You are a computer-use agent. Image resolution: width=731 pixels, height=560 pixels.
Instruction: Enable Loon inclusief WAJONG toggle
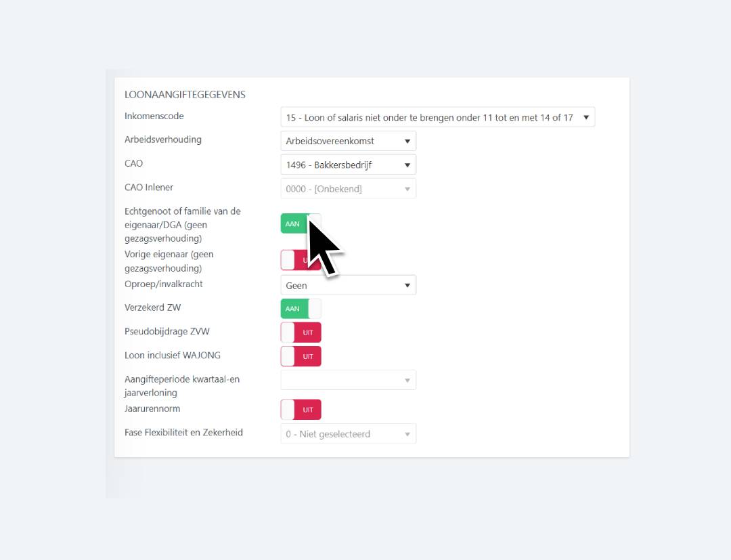tap(301, 356)
